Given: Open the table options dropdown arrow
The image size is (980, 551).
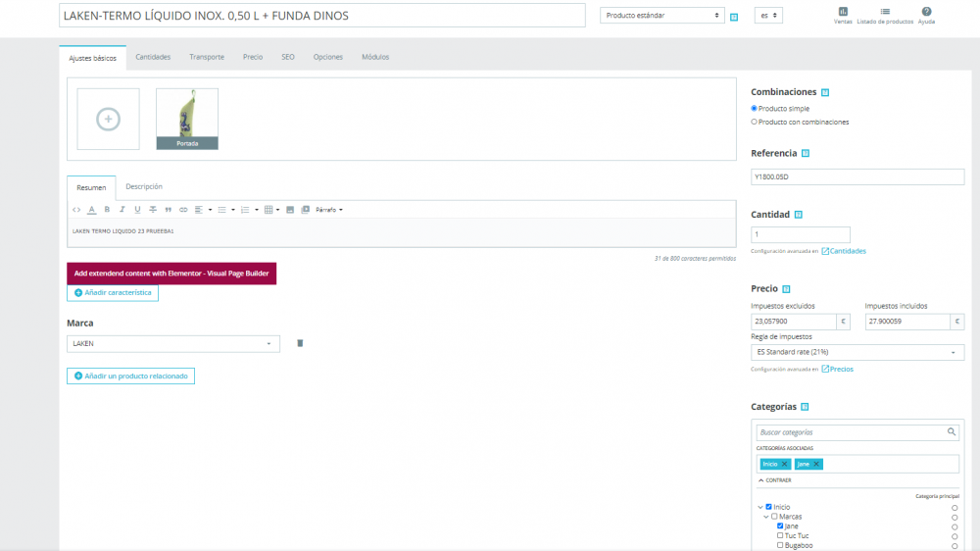Looking at the screenshot, I should pyautogui.click(x=278, y=210).
